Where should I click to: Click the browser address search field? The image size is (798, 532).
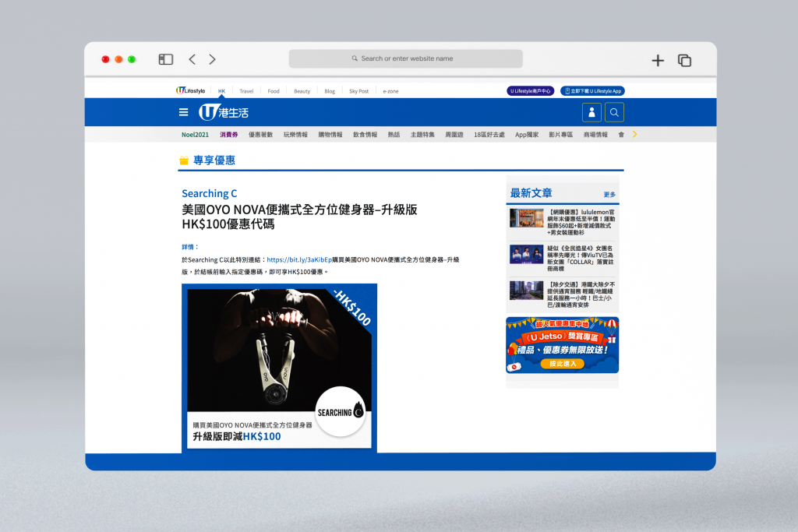(x=406, y=58)
